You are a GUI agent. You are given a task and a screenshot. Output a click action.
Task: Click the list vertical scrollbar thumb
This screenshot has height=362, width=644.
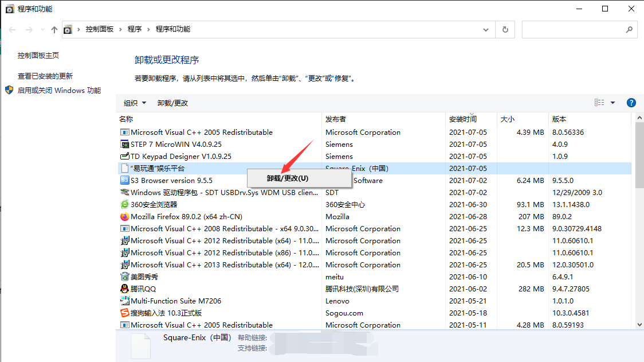pos(639,155)
